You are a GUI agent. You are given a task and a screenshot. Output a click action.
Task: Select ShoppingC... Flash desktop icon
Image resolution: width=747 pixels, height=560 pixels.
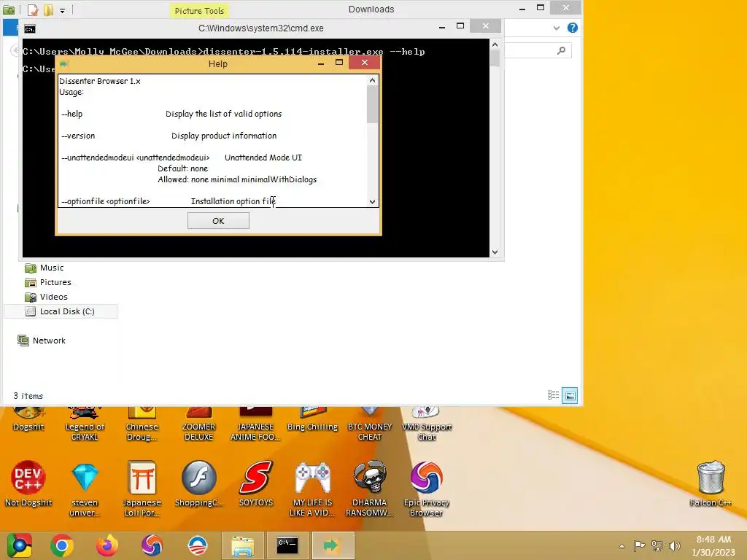point(198,483)
